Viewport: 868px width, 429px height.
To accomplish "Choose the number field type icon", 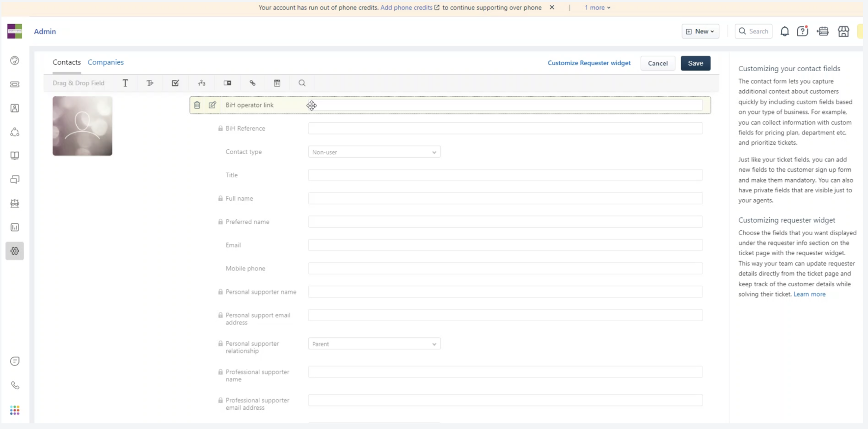I will click(x=202, y=83).
